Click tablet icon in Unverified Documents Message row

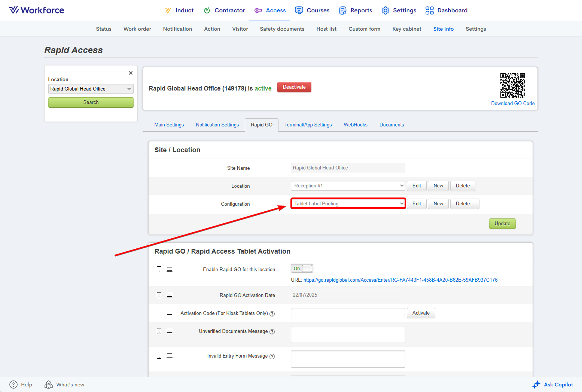(159, 331)
